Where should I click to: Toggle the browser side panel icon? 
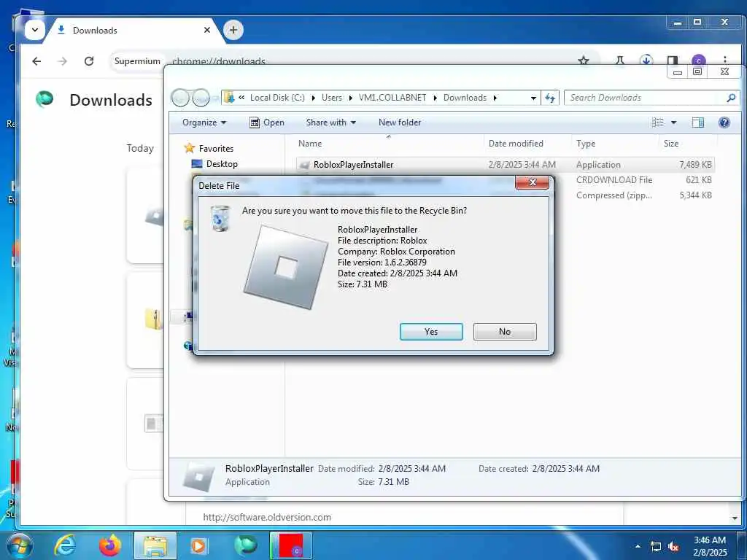click(x=672, y=61)
